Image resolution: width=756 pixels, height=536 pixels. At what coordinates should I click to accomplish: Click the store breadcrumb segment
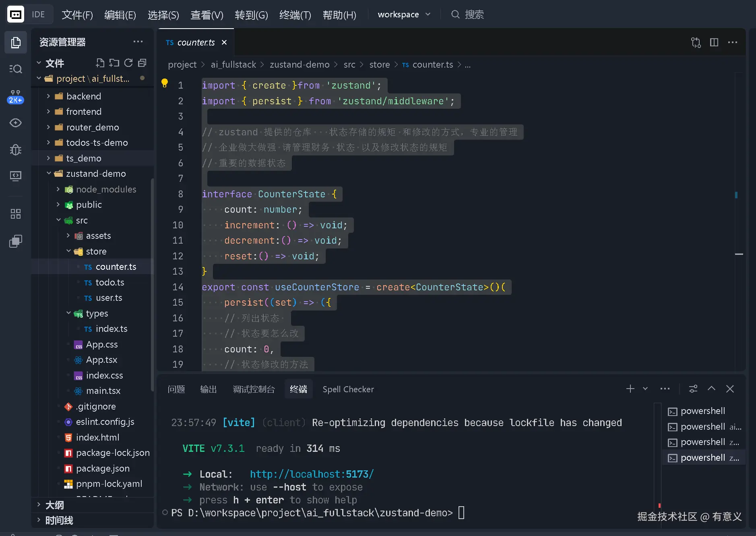[380, 64]
